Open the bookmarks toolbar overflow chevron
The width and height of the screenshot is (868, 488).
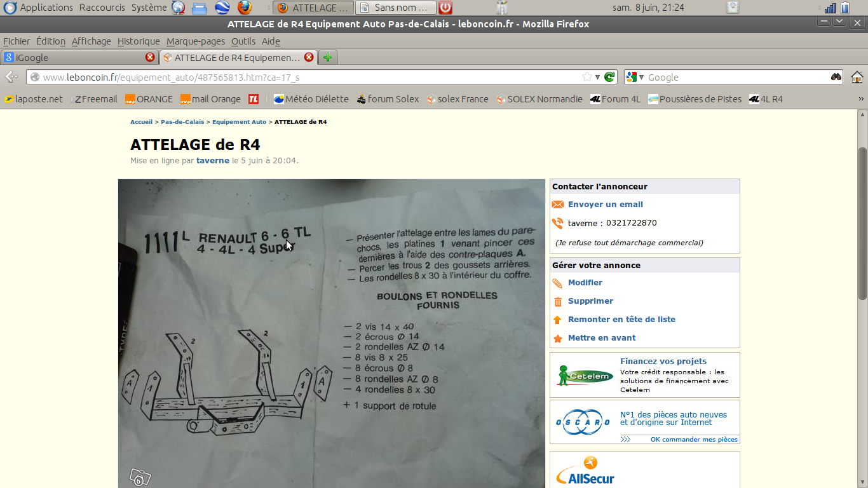point(861,99)
